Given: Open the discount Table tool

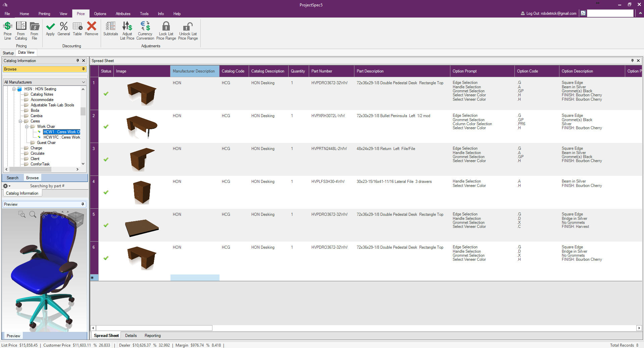Looking at the screenshot, I should (x=77, y=26).
